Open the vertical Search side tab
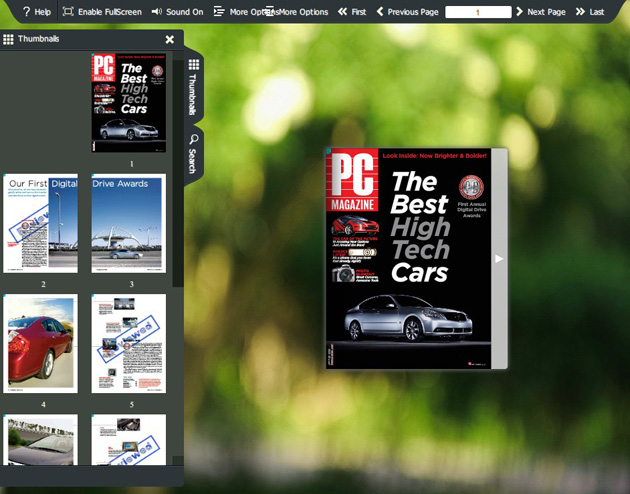 pos(194,155)
